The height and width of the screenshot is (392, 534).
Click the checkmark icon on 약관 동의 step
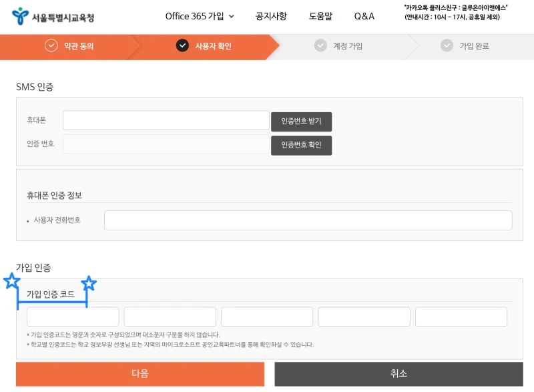pos(50,46)
